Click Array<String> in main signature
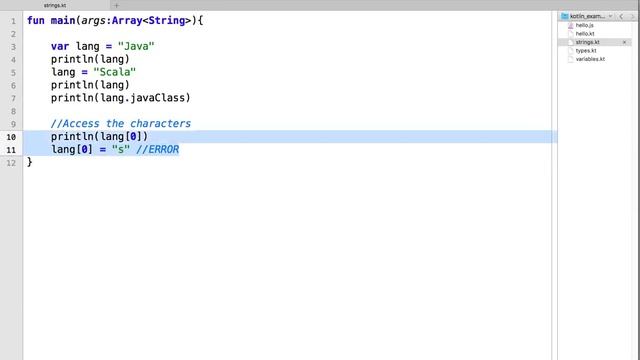The width and height of the screenshot is (640, 360). pyautogui.click(x=151, y=20)
